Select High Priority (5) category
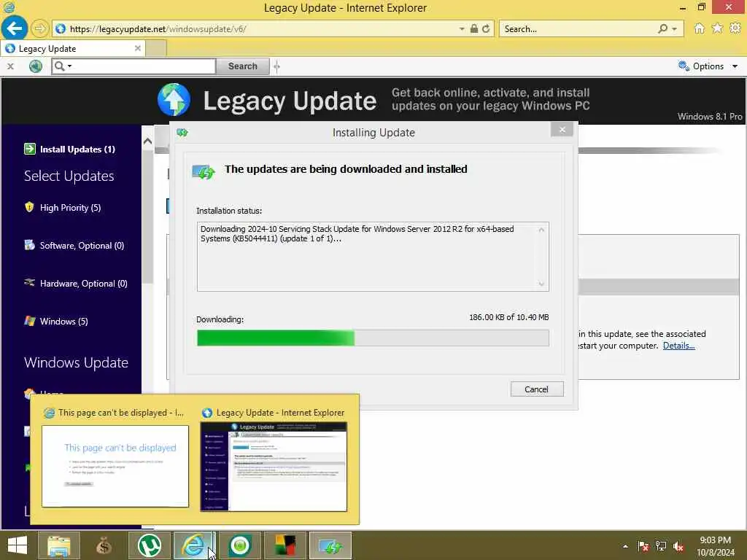Viewport: 747px width, 560px height. tap(71, 208)
